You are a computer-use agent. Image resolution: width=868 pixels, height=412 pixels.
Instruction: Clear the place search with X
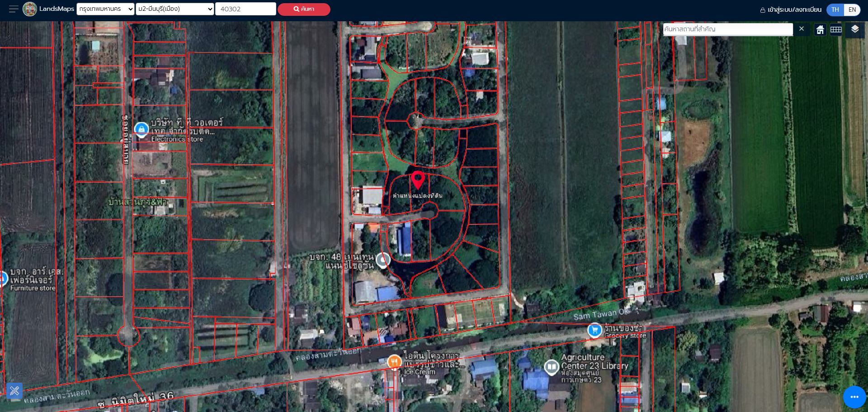[802, 29]
